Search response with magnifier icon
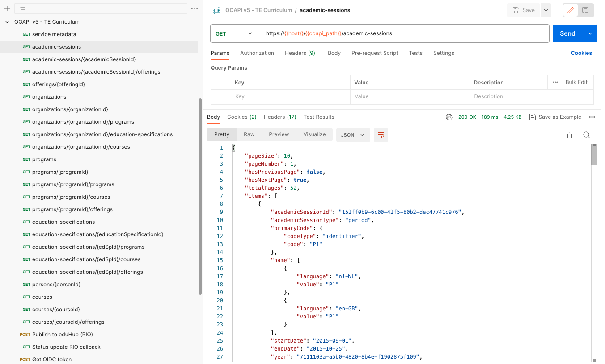Image resolution: width=605 pixels, height=364 pixels. click(x=587, y=135)
